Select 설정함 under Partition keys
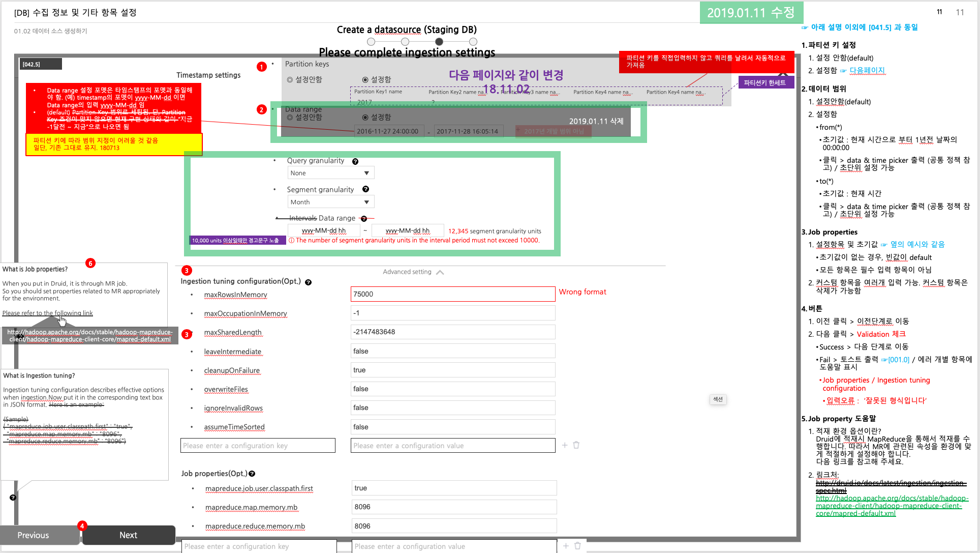The image size is (980, 553). [x=377, y=80]
